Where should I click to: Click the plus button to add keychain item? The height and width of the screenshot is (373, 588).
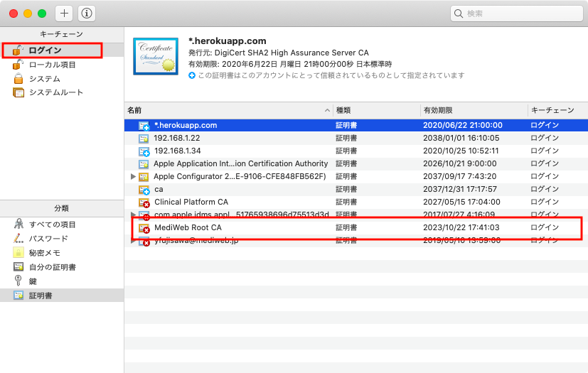coord(64,13)
